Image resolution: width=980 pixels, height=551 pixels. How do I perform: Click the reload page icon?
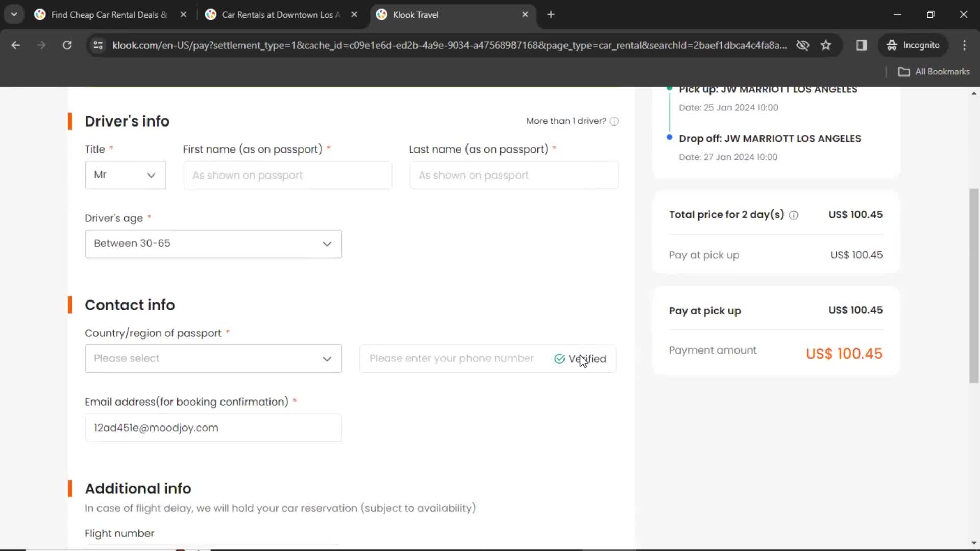(67, 45)
